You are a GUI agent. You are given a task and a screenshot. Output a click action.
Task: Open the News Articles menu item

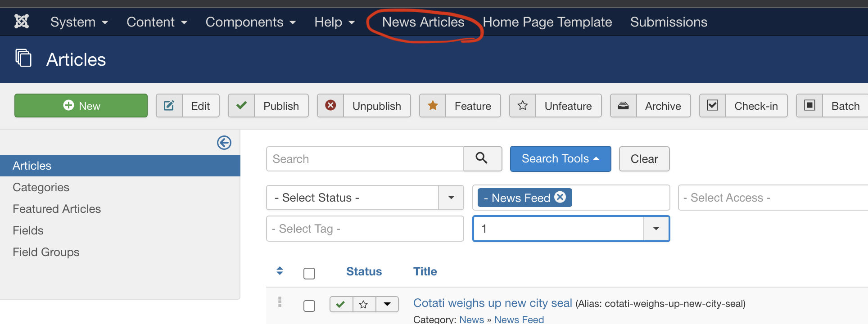pos(423,22)
